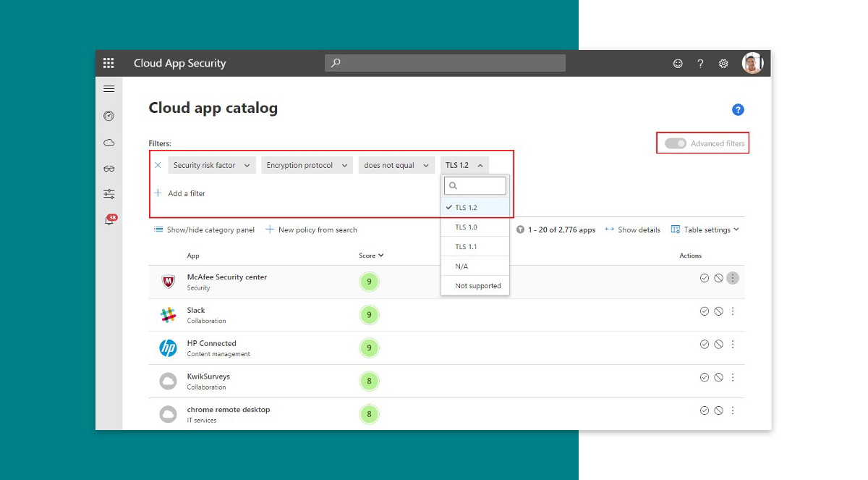Click the Cloud App Security title
The width and height of the screenshot is (868, 480).
click(180, 63)
